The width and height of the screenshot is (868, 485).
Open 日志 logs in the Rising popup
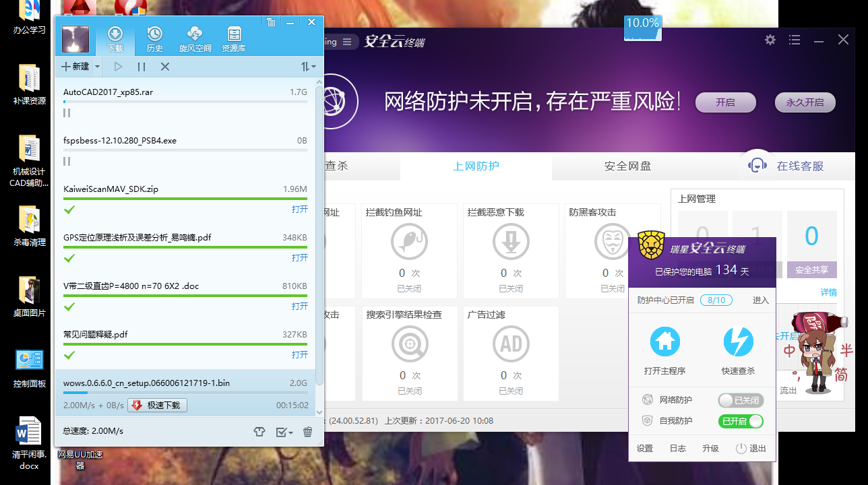point(678,449)
